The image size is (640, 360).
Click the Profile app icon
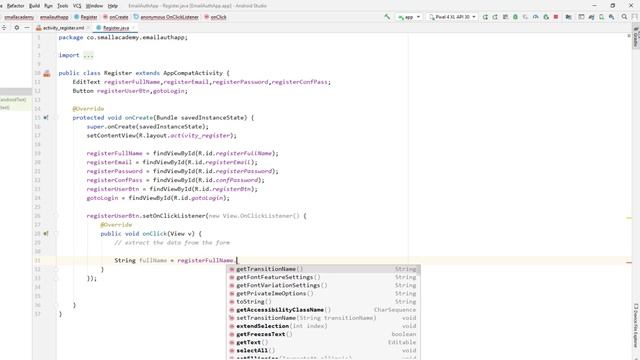(x=536, y=17)
